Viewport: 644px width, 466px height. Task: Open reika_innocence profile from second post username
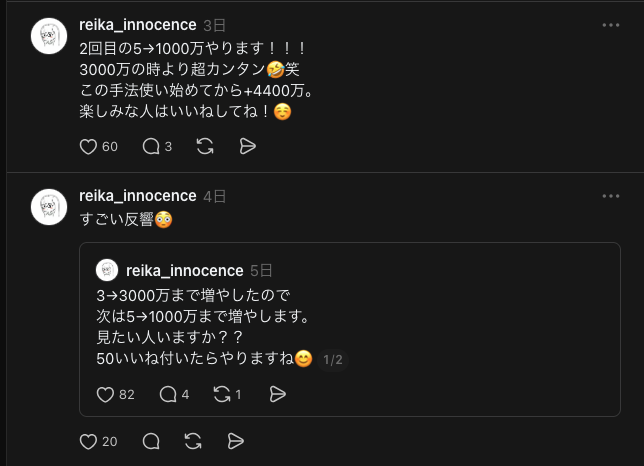click(x=137, y=195)
